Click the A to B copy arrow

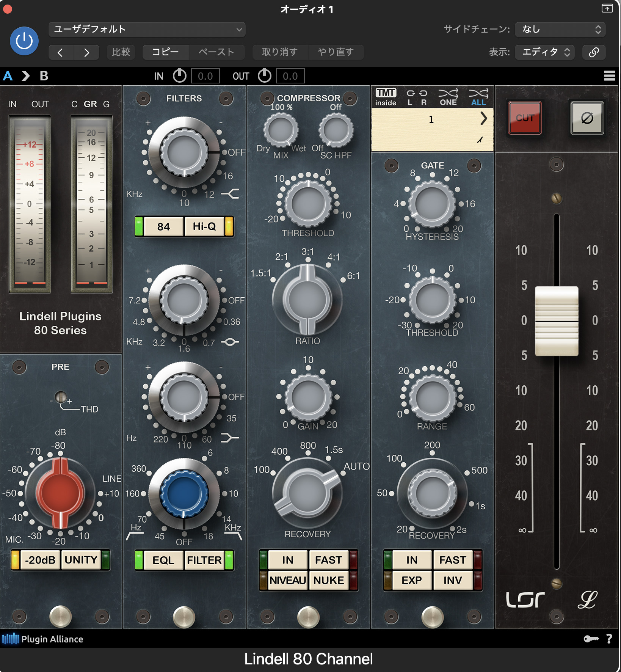point(25,76)
